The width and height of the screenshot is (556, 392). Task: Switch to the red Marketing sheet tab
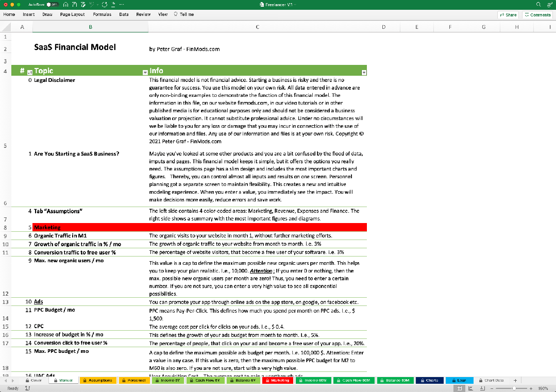[278, 380]
